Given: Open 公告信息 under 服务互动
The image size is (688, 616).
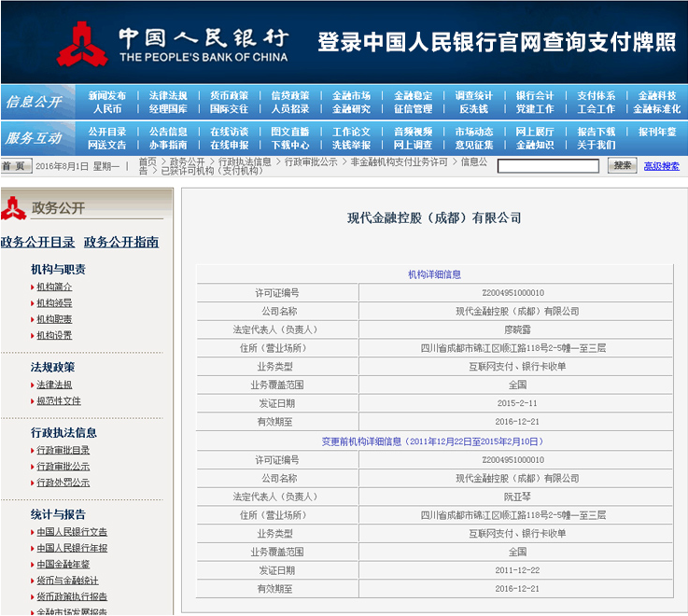Looking at the screenshot, I should pos(168,132).
